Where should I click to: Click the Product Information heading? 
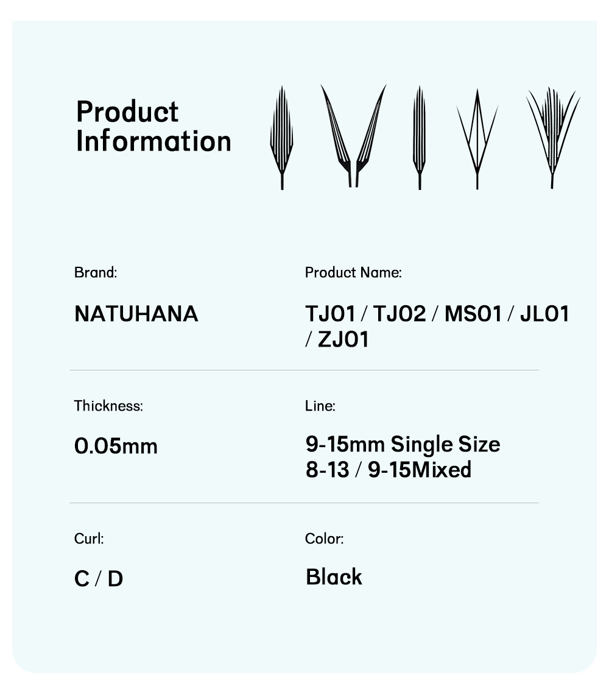[x=153, y=126]
